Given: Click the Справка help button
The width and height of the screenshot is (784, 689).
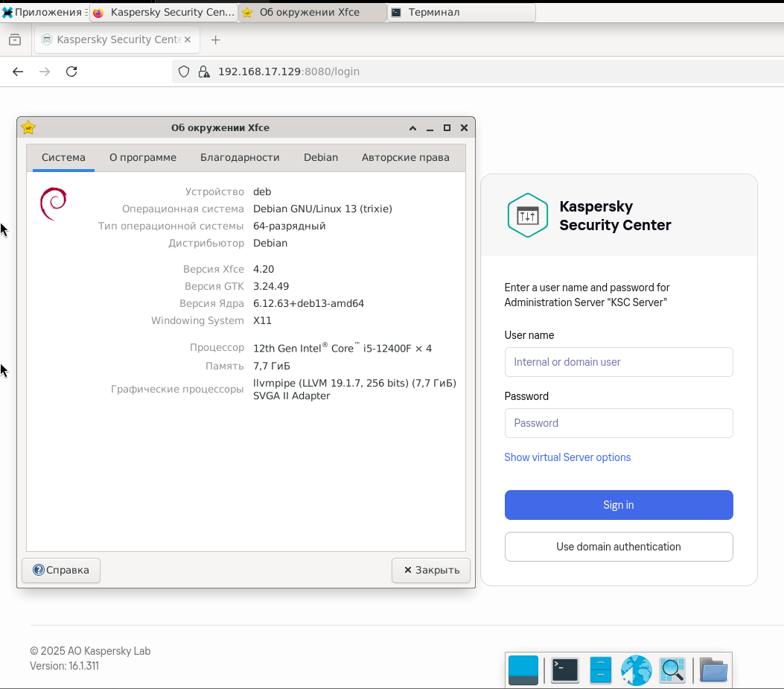Looking at the screenshot, I should point(61,571).
